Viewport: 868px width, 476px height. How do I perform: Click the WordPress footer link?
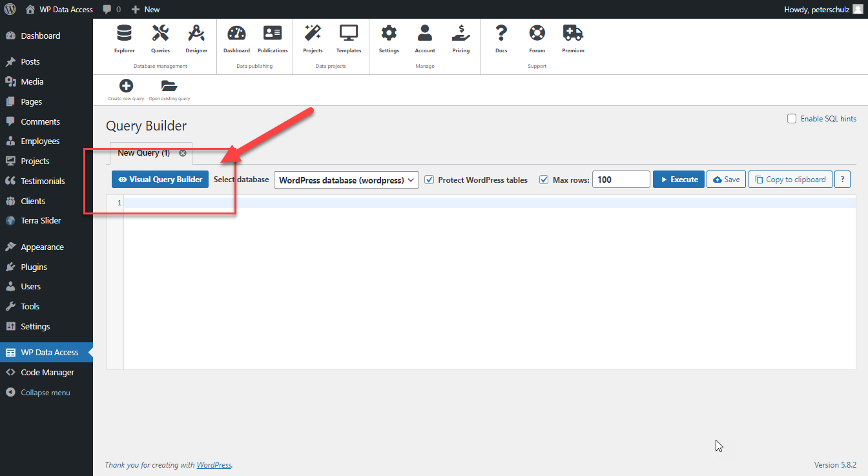pos(214,464)
